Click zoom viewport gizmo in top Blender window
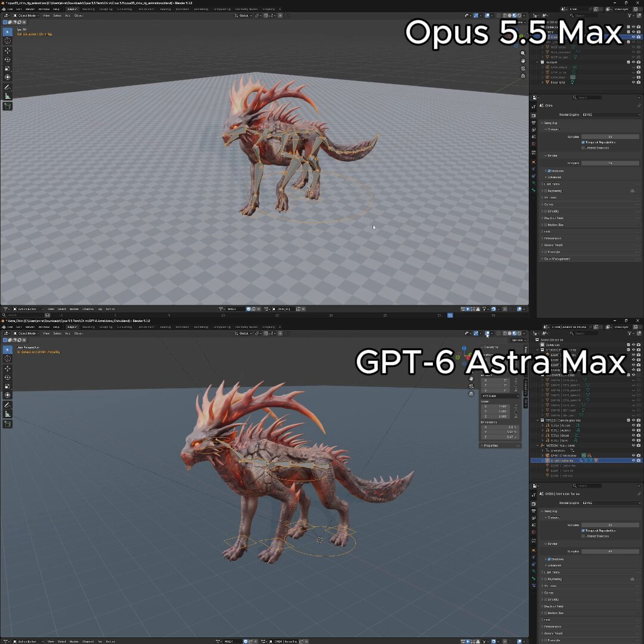Screen dimensions: 644x644 (x=523, y=53)
